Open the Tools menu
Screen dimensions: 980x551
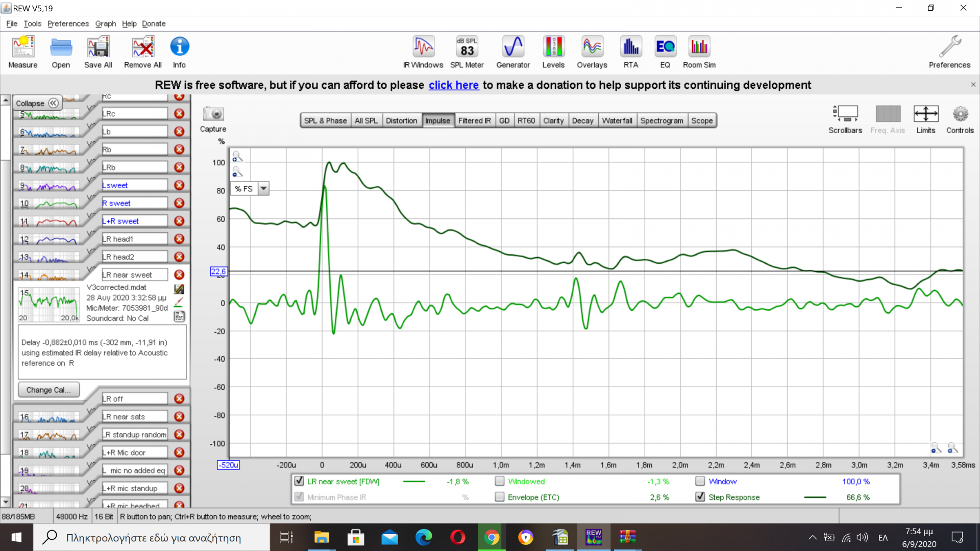[x=32, y=23]
